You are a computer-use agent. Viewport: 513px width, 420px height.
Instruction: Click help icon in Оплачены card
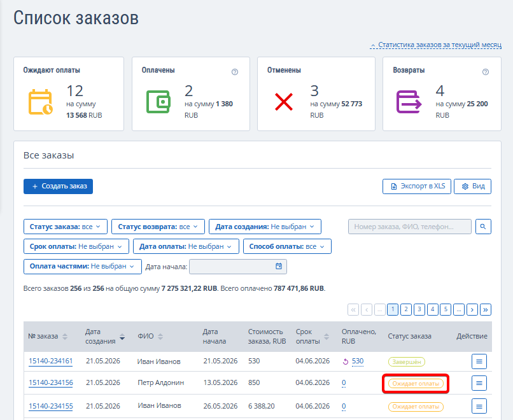pos(235,72)
